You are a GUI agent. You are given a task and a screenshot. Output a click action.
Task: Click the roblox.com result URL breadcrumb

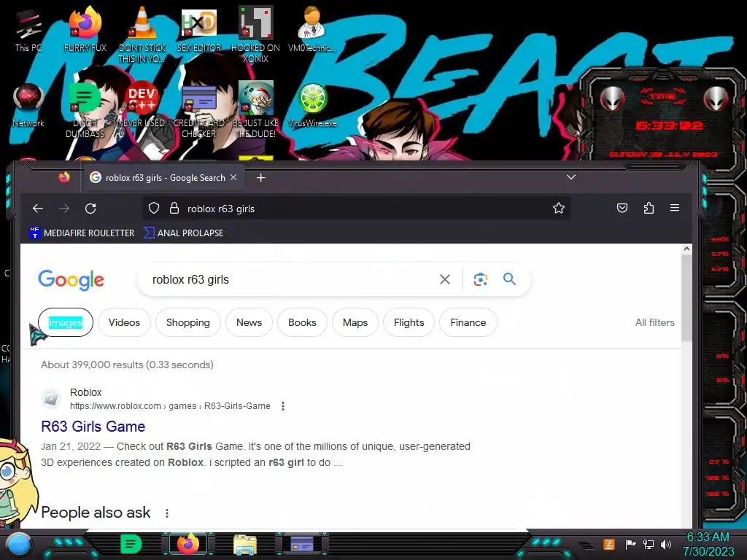click(x=170, y=406)
